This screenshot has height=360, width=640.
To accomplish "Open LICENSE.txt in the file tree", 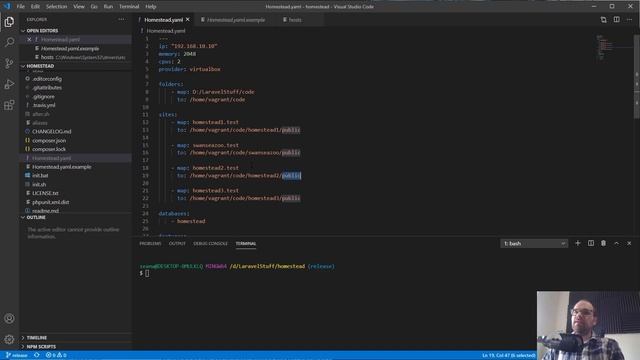I will click(x=45, y=193).
